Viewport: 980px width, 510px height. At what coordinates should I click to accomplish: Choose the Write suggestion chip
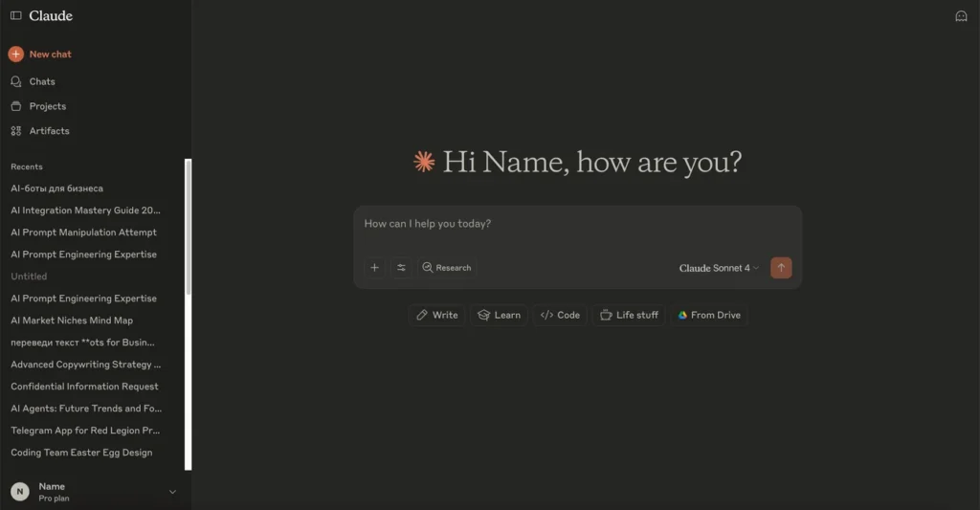pos(436,315)
